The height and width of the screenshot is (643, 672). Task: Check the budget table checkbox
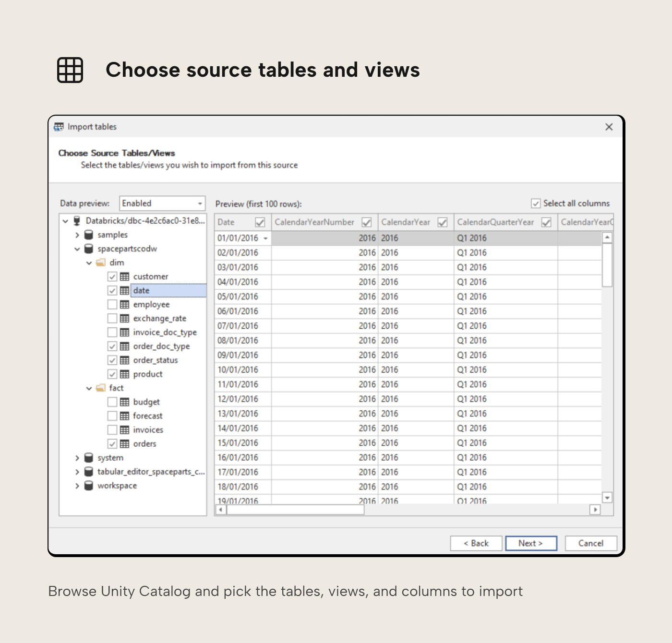[112, 402]
